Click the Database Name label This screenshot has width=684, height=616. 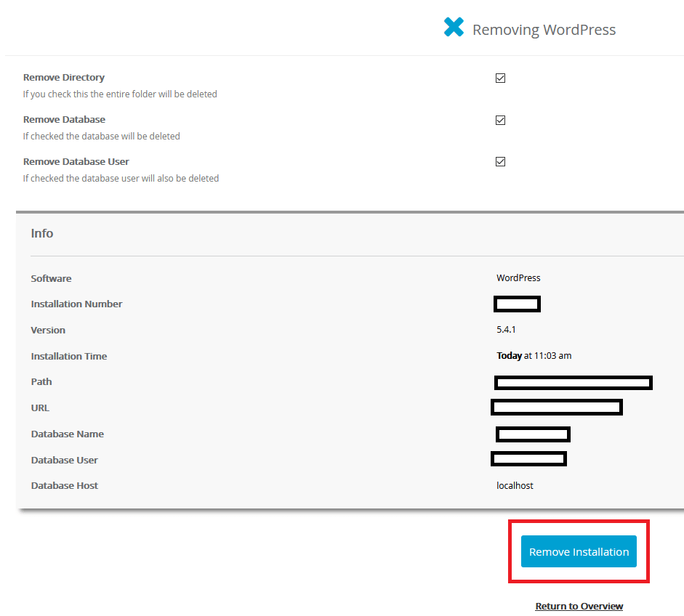tap(67, 434)
